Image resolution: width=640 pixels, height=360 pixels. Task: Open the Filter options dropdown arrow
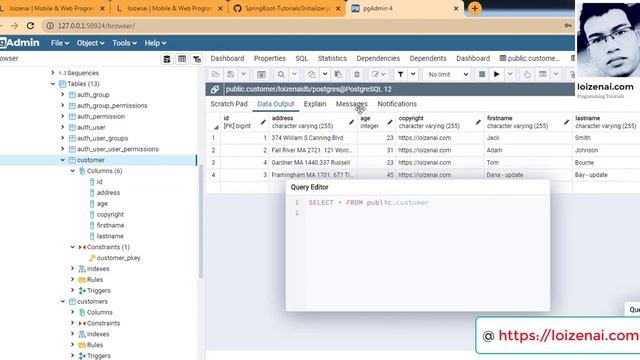pyautogui.click(x=413, y=74)
